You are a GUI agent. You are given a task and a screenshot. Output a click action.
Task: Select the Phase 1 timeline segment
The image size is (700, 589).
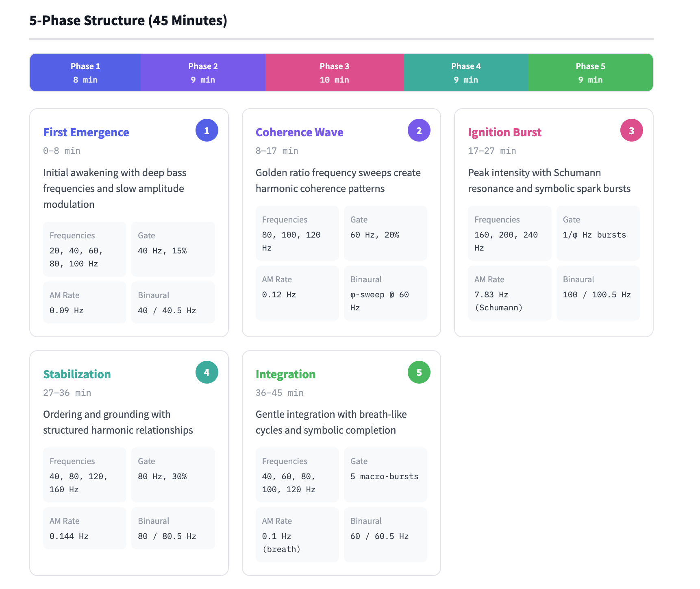point(85,73)
